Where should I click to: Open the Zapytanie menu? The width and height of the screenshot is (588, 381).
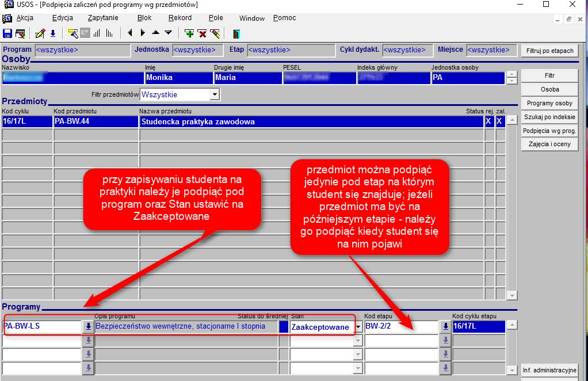point(103,18)
